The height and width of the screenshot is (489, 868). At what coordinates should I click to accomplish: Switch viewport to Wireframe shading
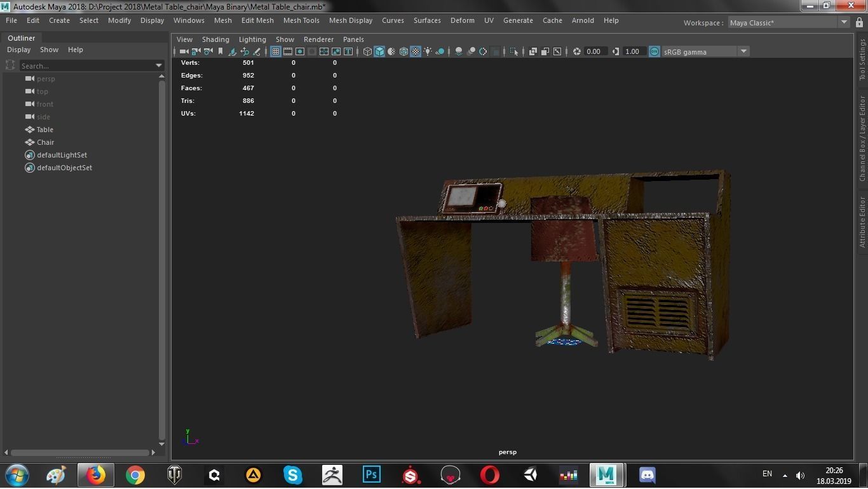(x=367, y=51)
